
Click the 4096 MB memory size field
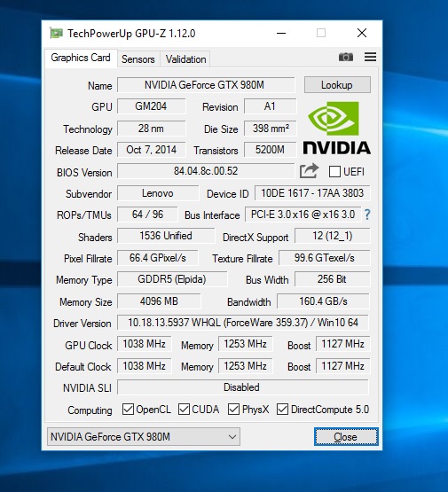159,301
